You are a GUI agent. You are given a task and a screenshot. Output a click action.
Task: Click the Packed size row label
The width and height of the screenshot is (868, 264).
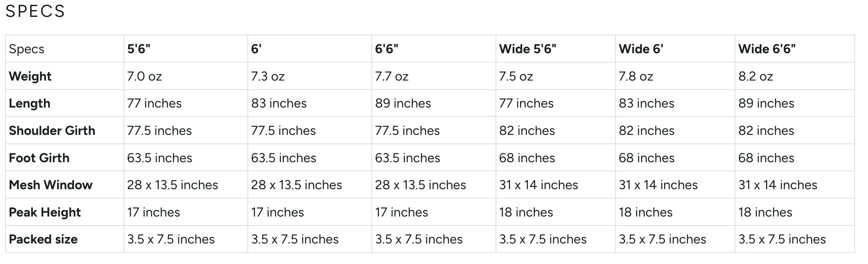click(x=43, y=239)
